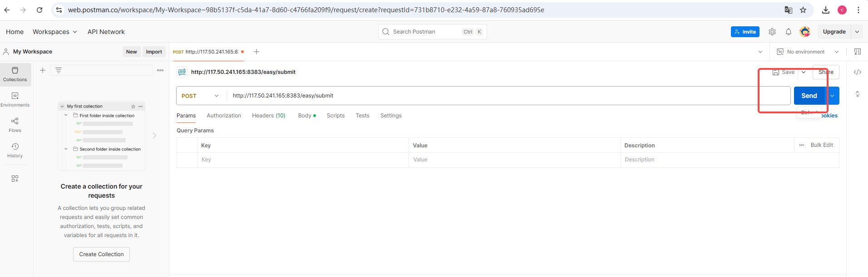
Task: Open the Chrome profile avatar
Action: tap(842, 10)
